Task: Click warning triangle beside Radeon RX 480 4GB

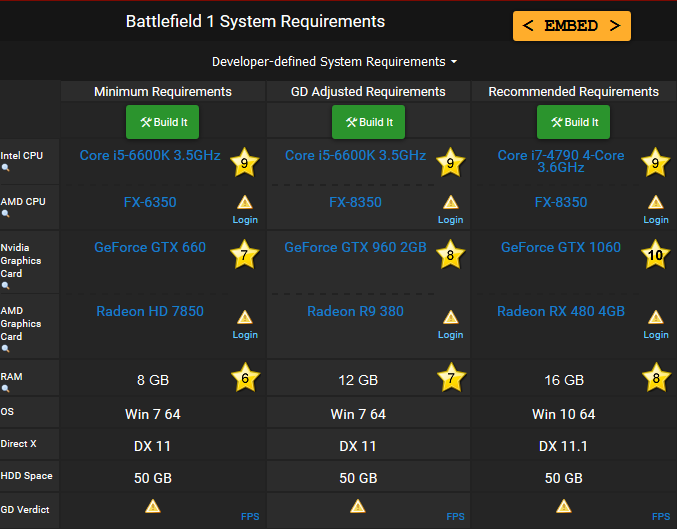Action: point(655,317)
